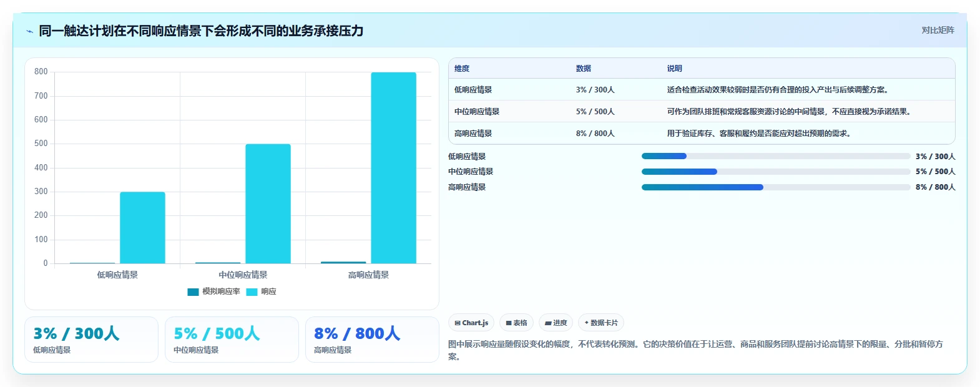Click the description starting 用于验证库存

pyautogui.click(x=760, y=134)
